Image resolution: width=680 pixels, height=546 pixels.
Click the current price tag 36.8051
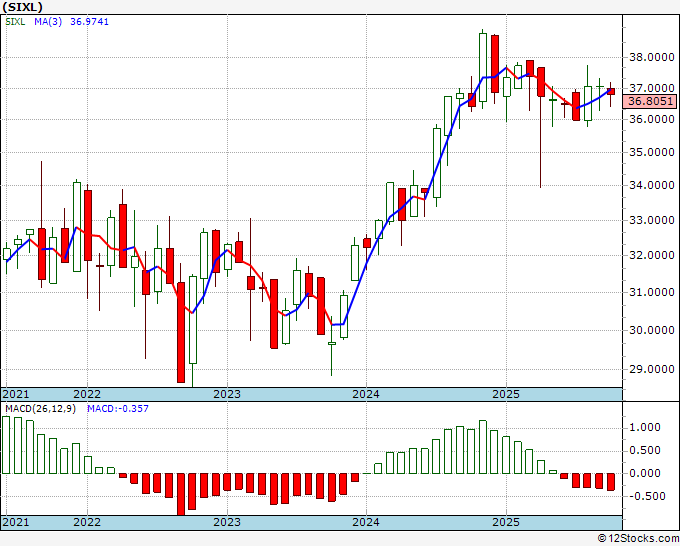tap(651, 101)
